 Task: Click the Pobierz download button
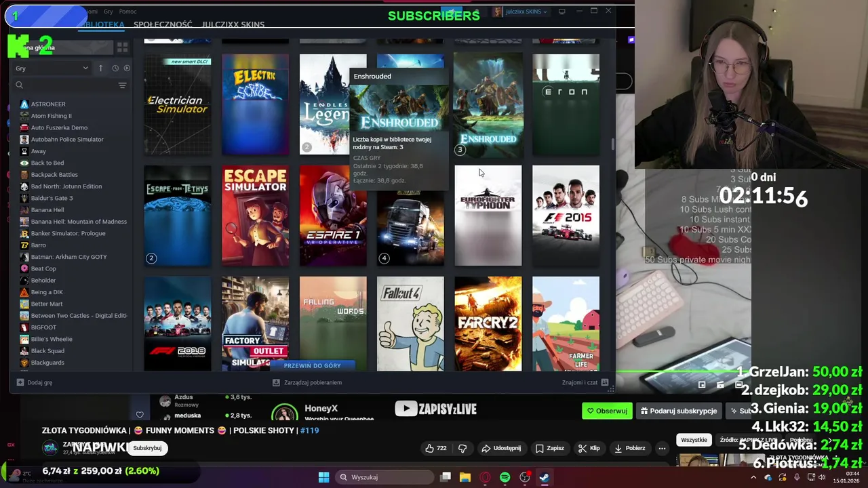(629, 448)
